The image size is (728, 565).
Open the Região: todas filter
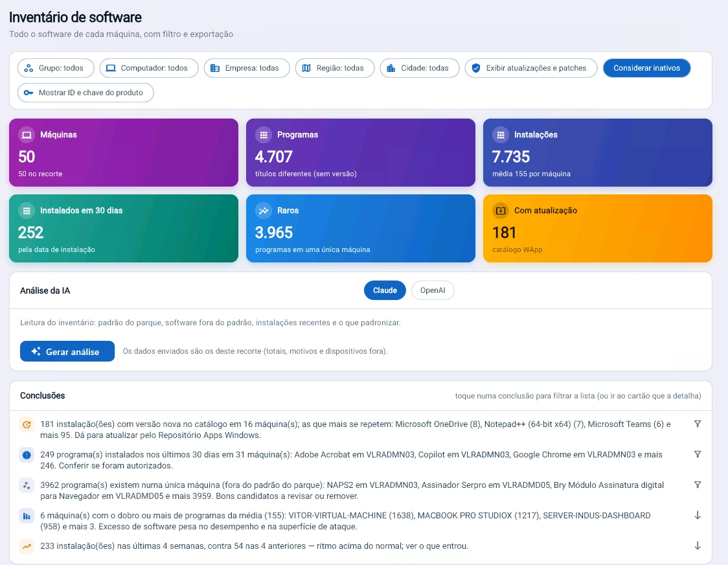[334, 68]
